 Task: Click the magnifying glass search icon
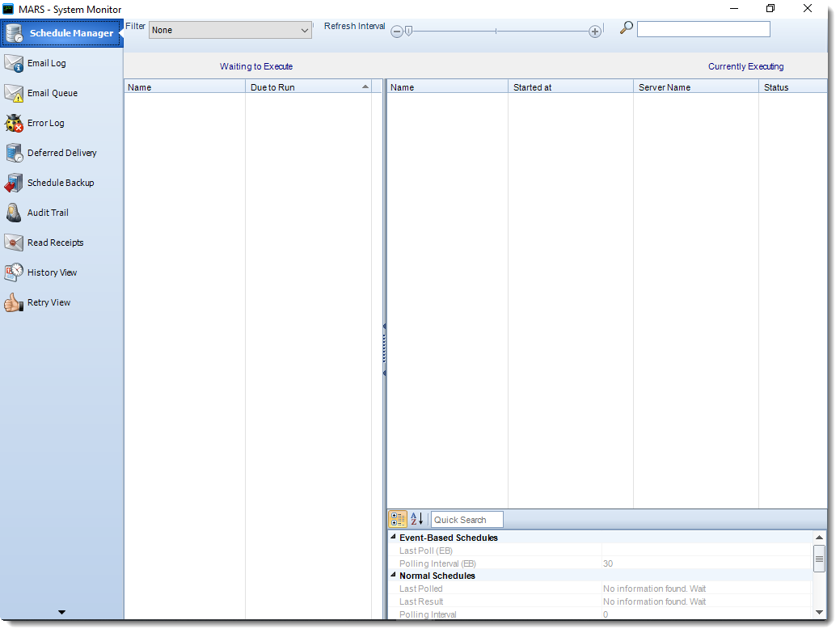click(x=627, y=27)
